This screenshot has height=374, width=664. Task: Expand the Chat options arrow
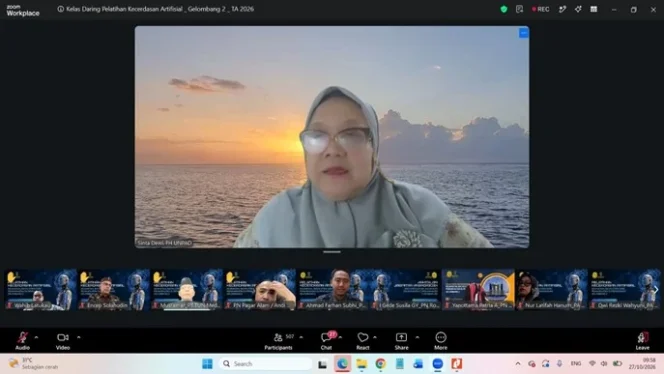coord(340,337)
